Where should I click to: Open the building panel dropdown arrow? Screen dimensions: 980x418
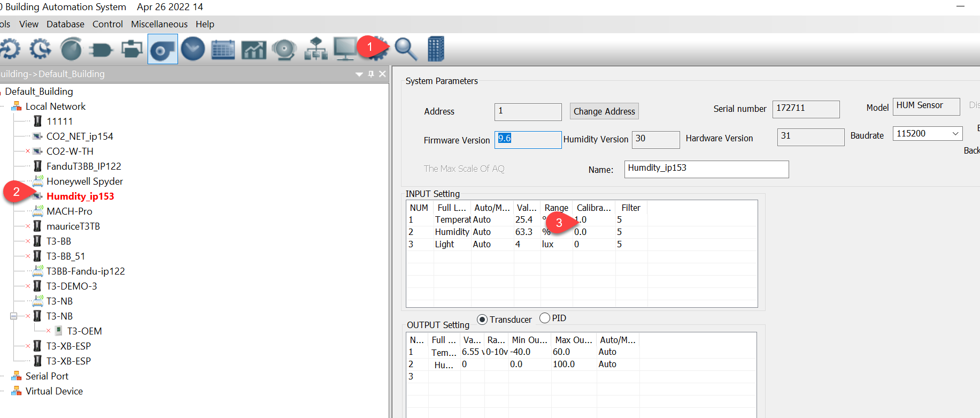pyautogui.click(x=359, y=74)
